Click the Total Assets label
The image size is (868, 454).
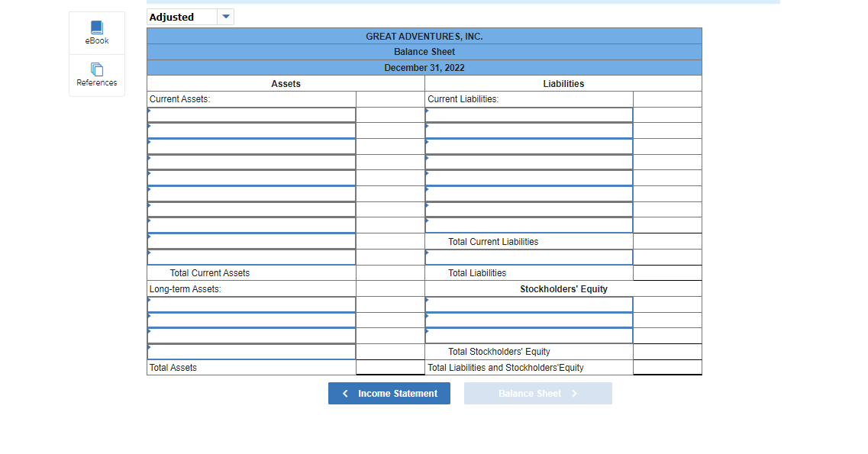(173, 368)
